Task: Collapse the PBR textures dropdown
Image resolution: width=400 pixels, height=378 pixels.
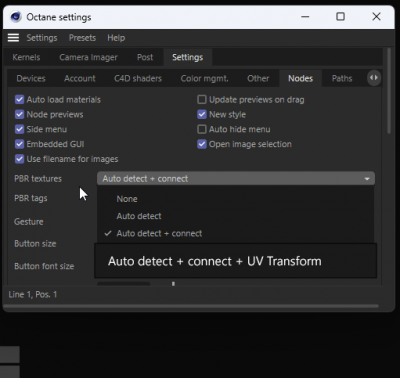Action: click(x=236, y=178)
